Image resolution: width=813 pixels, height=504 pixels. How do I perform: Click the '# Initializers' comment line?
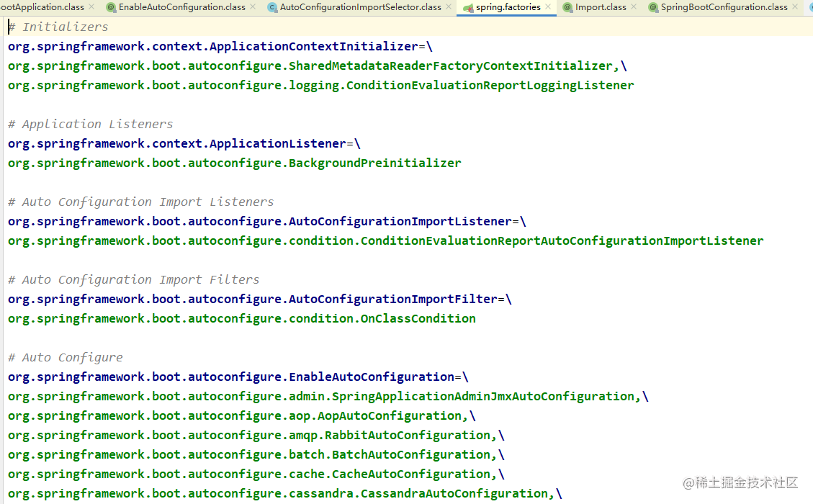point(58,27)
